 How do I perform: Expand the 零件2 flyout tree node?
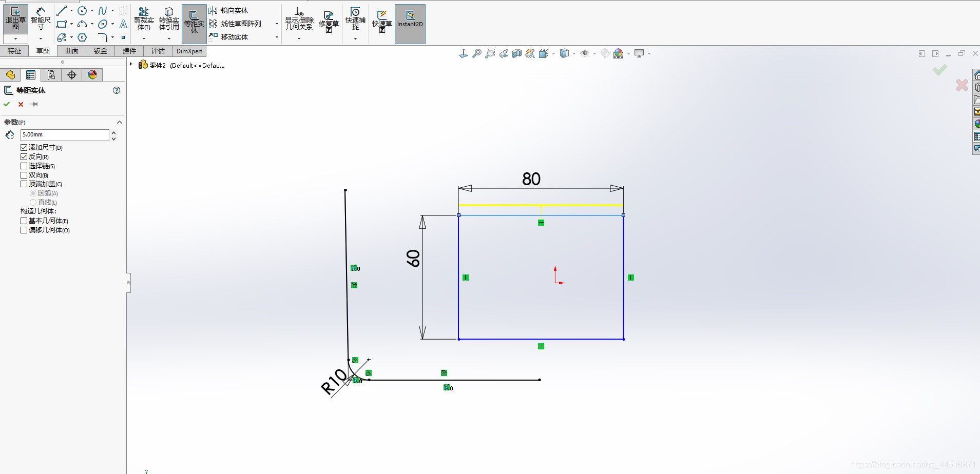coord(131,65)
